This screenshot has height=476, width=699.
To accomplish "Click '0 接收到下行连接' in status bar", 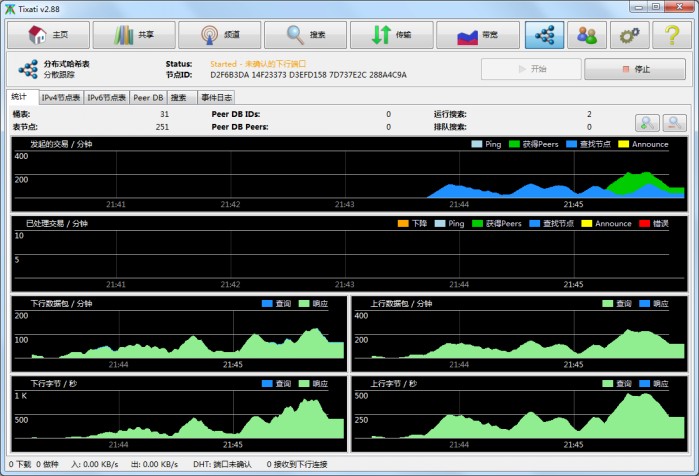I will tap(297, 464).
